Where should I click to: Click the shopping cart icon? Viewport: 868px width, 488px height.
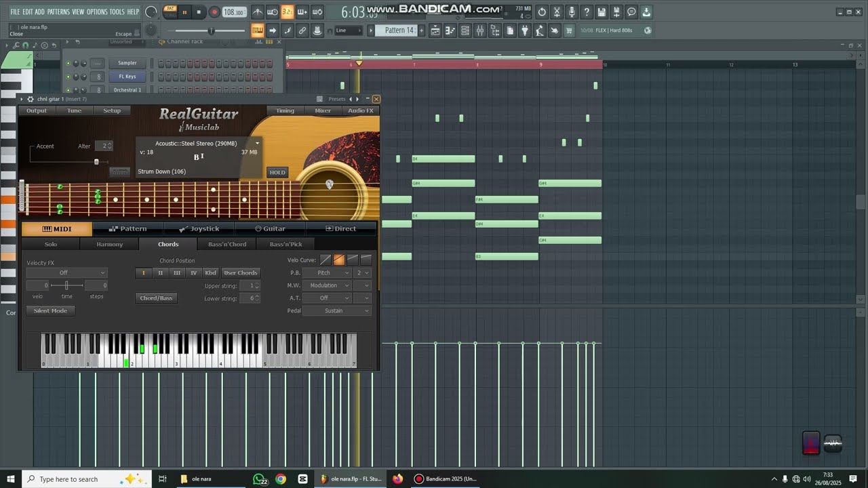point(569,30)
